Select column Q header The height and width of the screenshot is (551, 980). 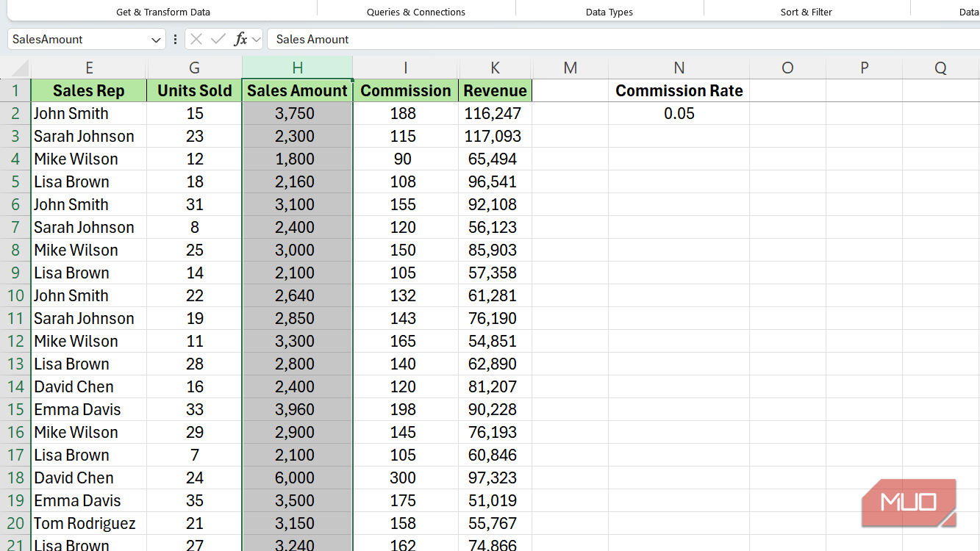940,68
